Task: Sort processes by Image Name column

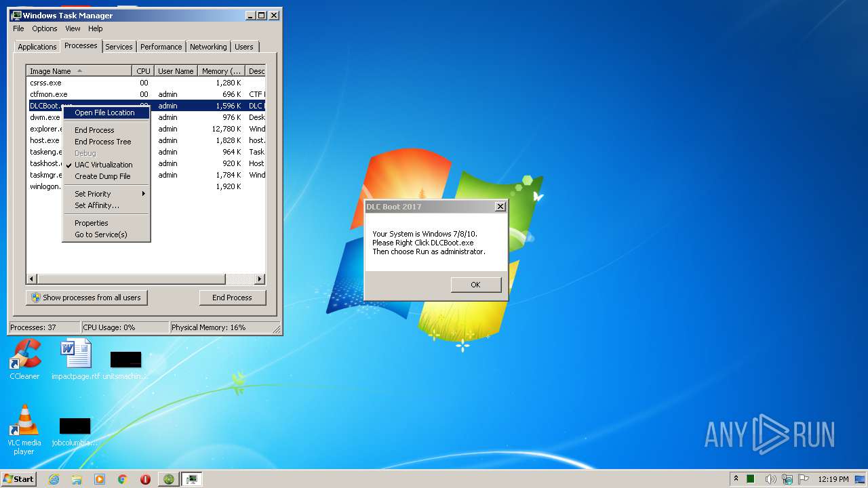Action: point(79,71)
